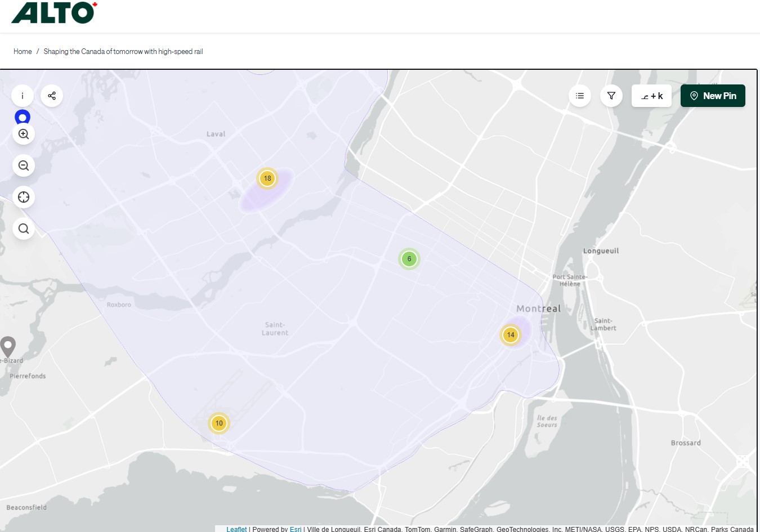Open the Esri attribution link

pyautogui.click(x=296, y=529)
